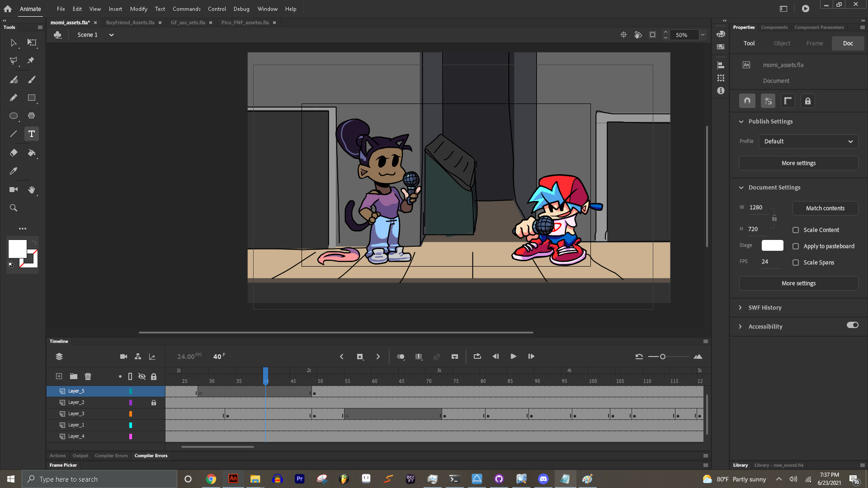Image resolution: width=868 pixels, height=488 pixels.
Task: Enable the Scale Content checkbox
Action: pos(796,230)
